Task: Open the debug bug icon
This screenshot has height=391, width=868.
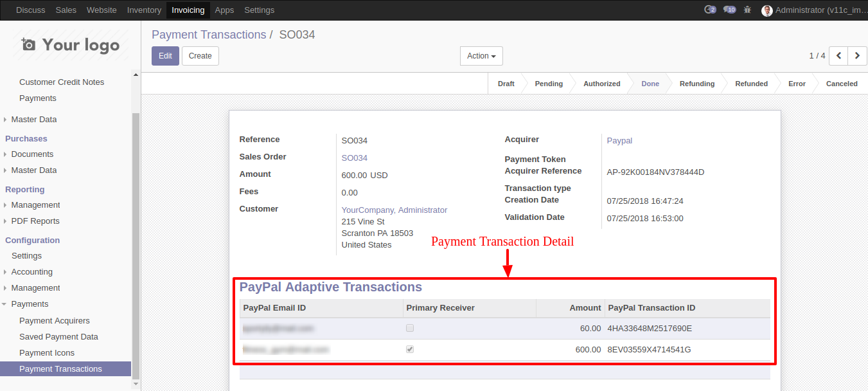Action: click(747, 10)
